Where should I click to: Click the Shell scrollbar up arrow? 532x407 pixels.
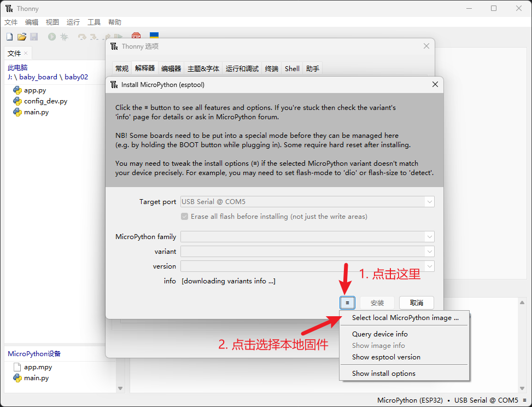pos(522,303)
